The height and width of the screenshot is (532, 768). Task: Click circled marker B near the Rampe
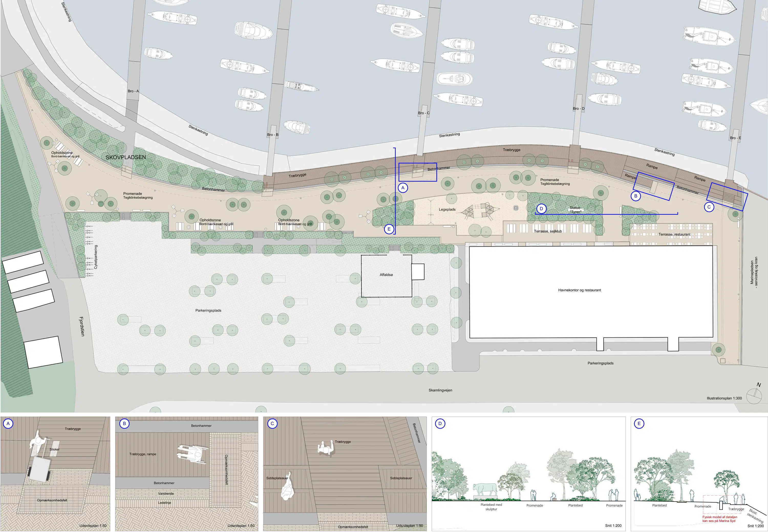636,196
